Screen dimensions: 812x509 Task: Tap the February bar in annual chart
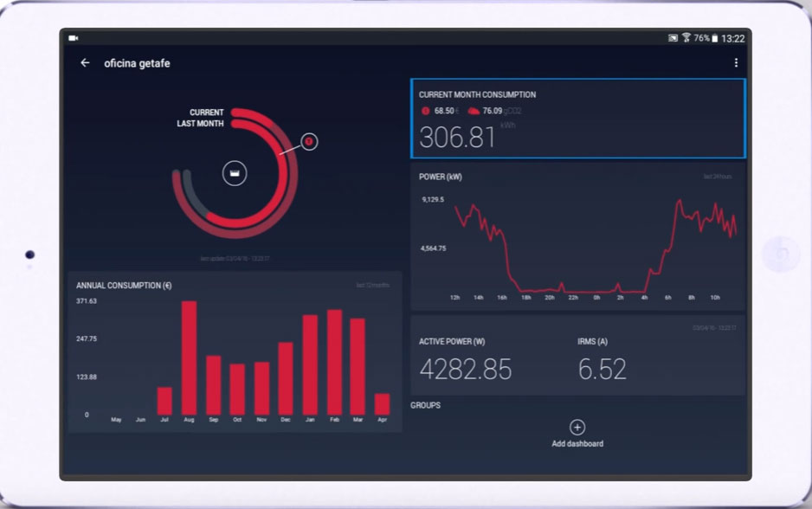tap(334, 362)
